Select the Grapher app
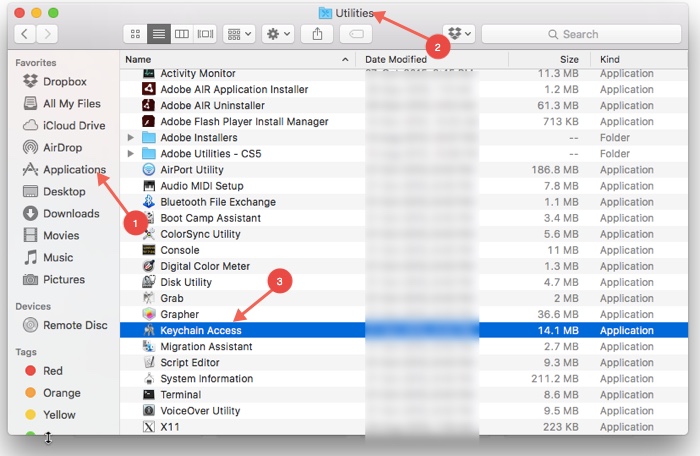Screen dimensions: 700x456 click(404, 314)
